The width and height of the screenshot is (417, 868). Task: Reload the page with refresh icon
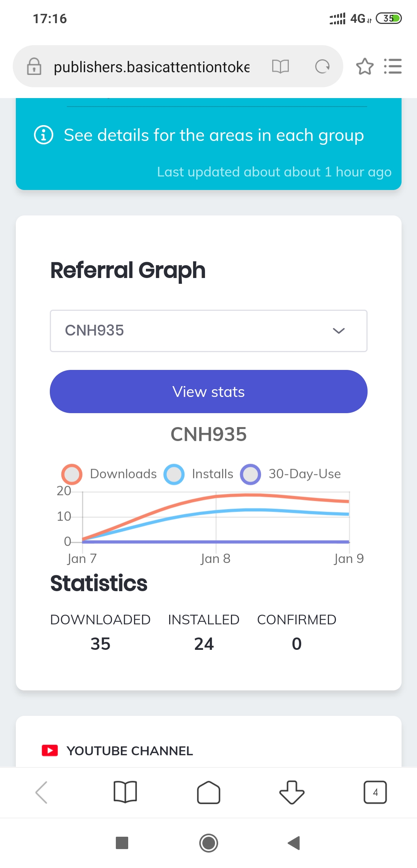(322, 67)
